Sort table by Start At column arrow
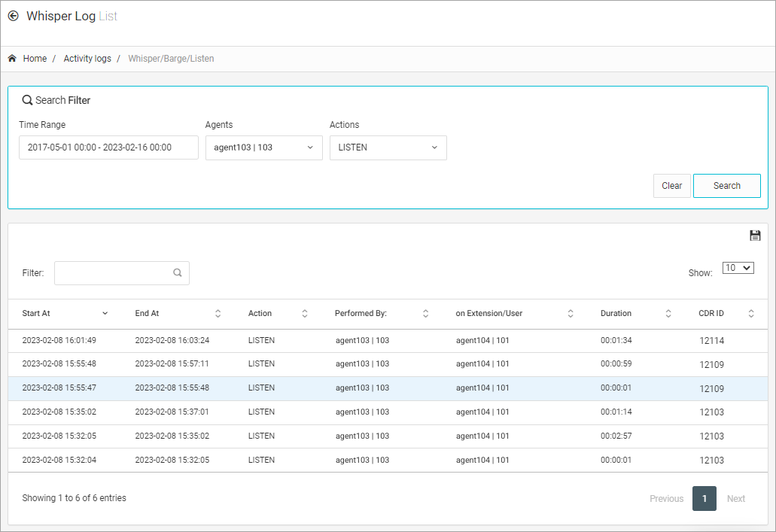 coord(105,313)
